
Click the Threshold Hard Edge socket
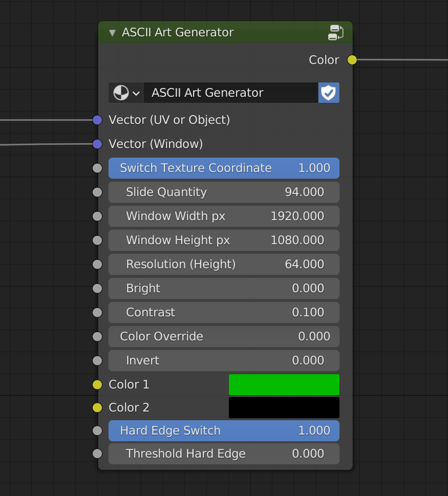click(x=97, y=454)
